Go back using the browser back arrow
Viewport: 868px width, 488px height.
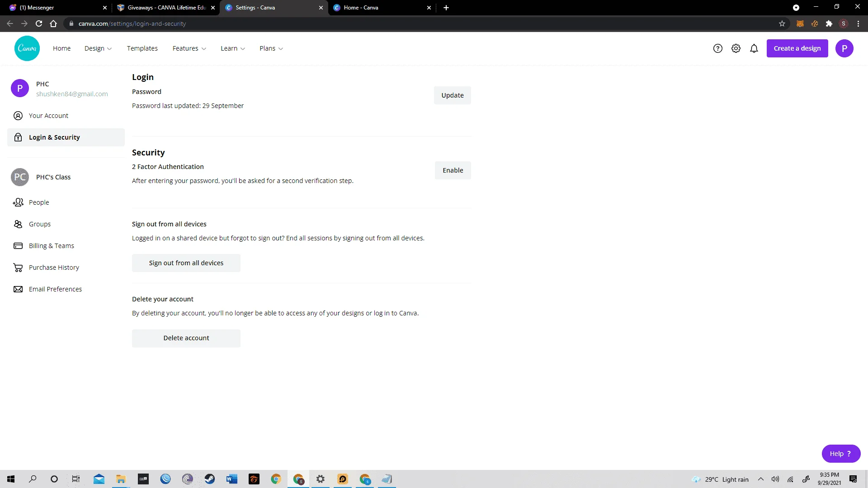click(10, 23)
